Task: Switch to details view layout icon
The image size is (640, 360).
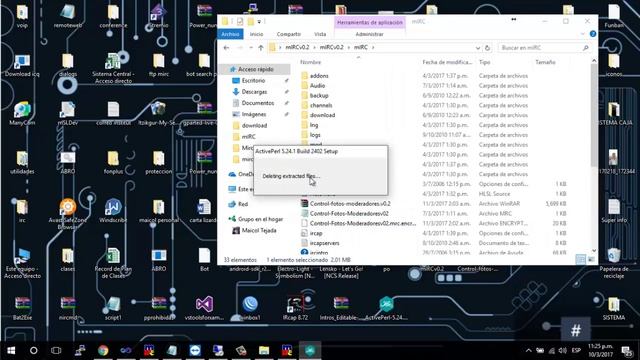Action: coord(580,260)
